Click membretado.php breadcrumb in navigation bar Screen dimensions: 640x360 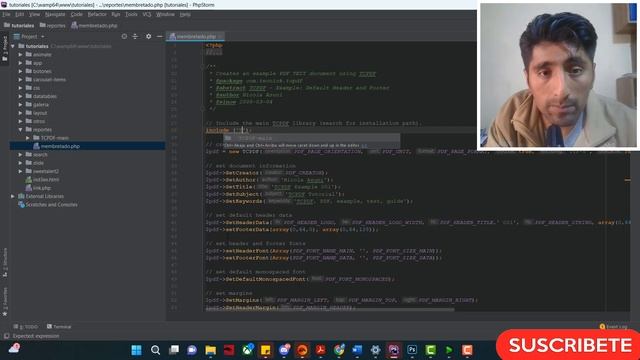point(94,25)
